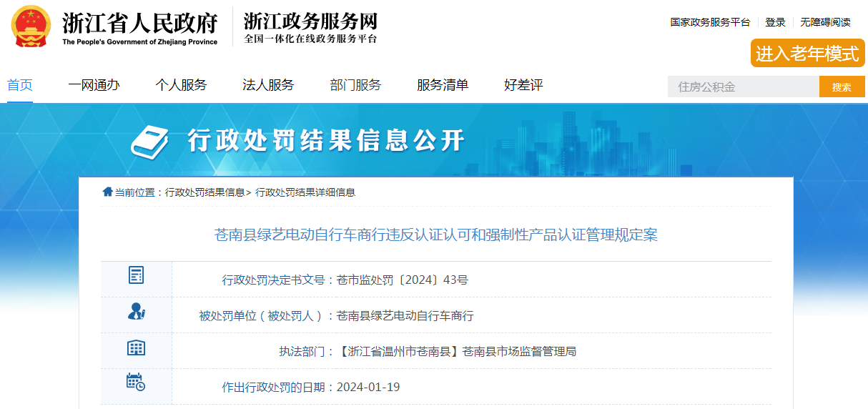Open the 一网通办 menu

click(x=94, y=85)
